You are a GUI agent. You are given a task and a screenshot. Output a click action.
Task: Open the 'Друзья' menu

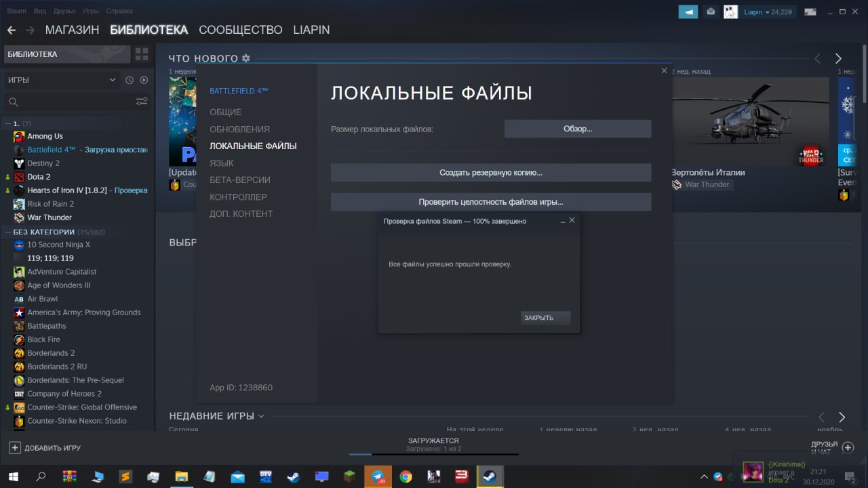coord(64,11)
